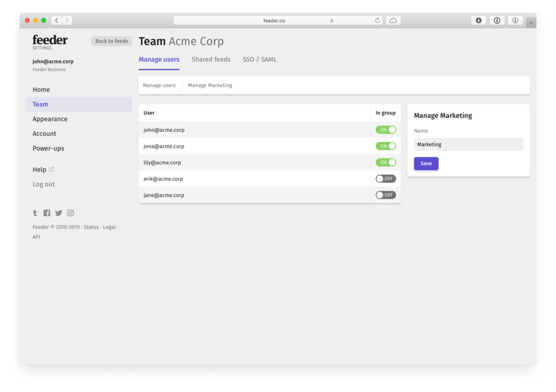Switch to the Manage users tab
This screenshot has height=392, width=556.
(x=159, y=60)
